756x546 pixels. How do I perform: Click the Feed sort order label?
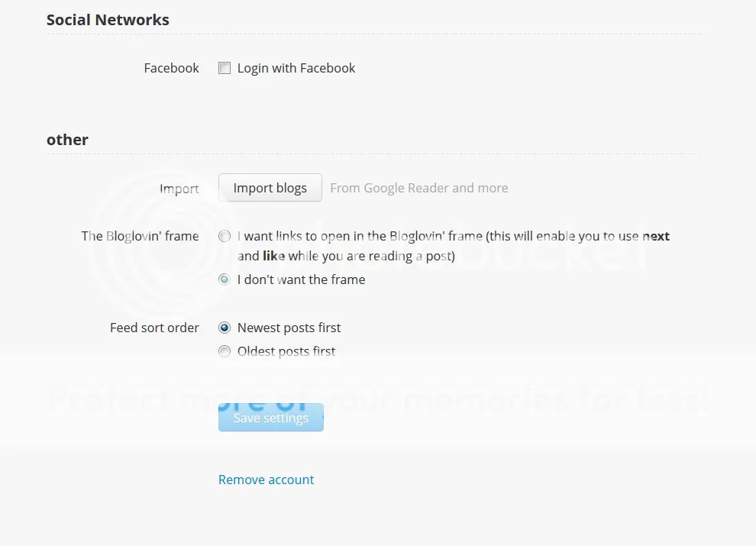click(x=154, y=328)
